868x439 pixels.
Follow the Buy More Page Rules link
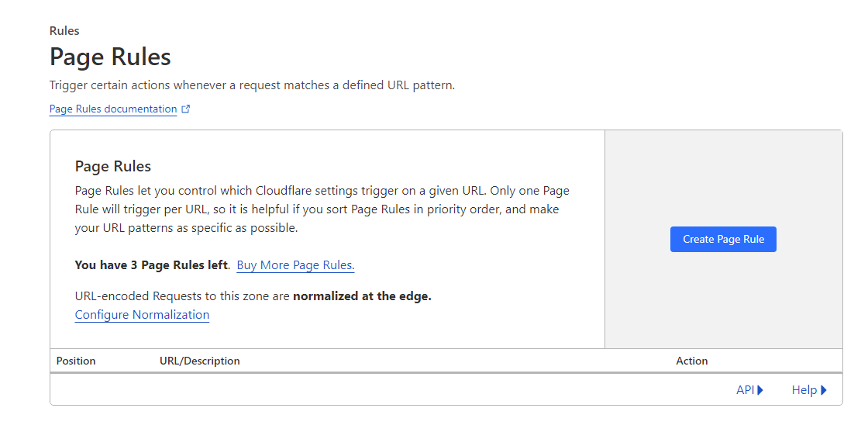(295, 265)
